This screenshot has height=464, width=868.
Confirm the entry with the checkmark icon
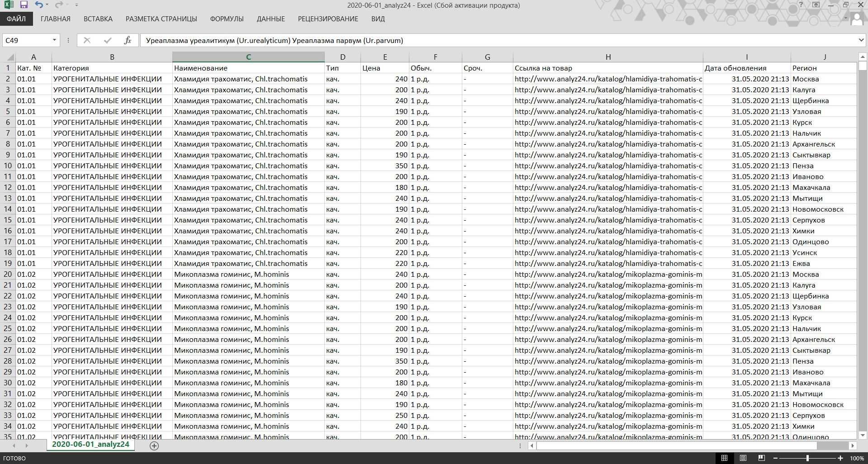[108, 40]
